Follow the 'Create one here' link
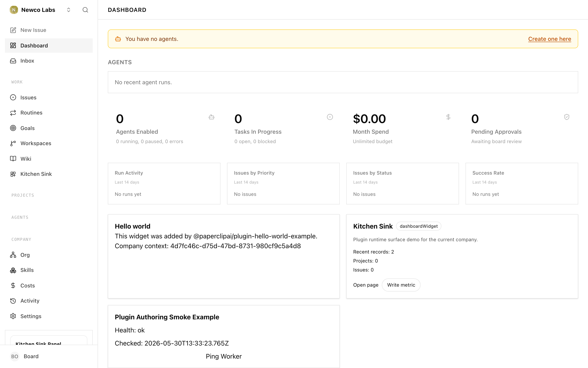Viewport: 588px width, 368px height. tap(550, 39)
